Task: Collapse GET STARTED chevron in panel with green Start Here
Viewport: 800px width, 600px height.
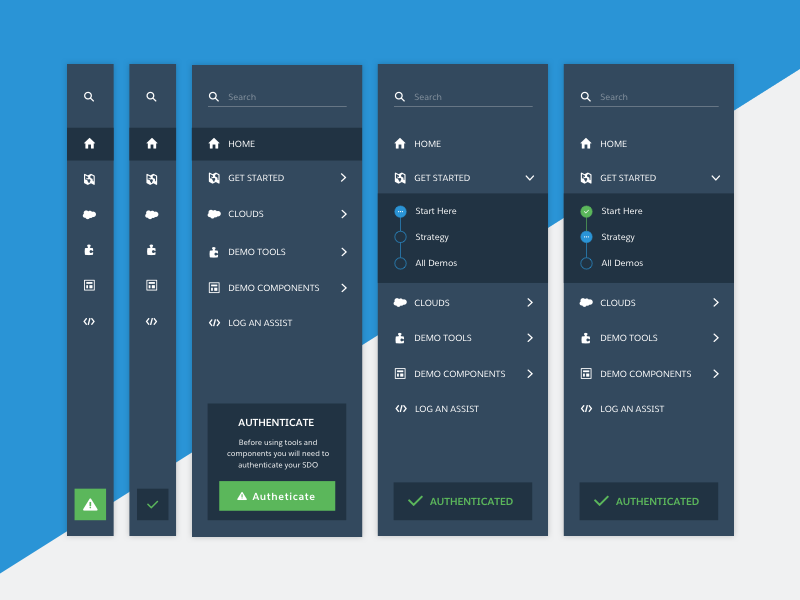Action: click(x=716, y=178)
